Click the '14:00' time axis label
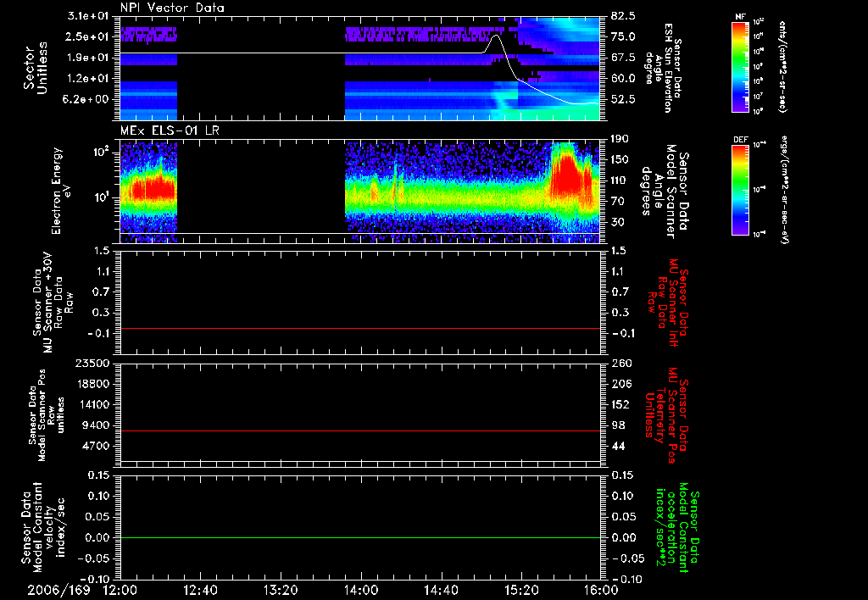 pyautogui.click(x=361, y=590)
